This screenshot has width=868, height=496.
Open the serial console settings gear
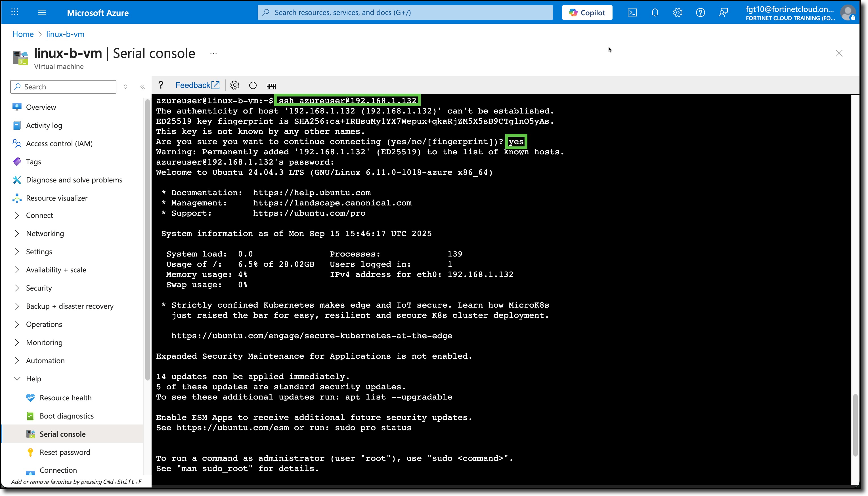pyautogui.click(x=235, y=85)
